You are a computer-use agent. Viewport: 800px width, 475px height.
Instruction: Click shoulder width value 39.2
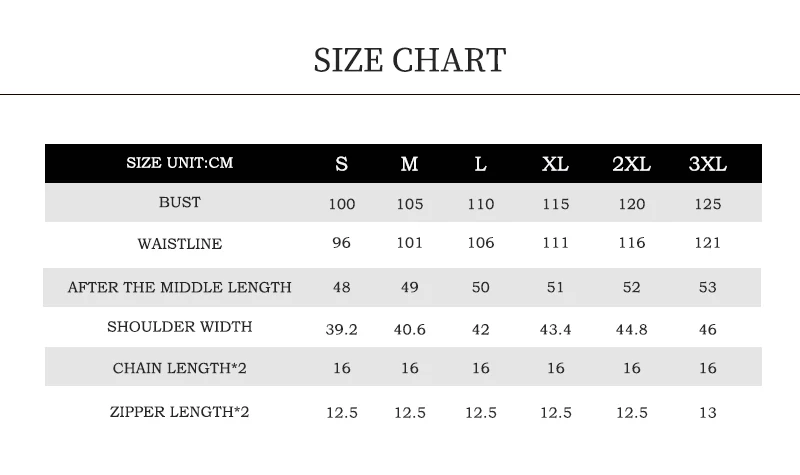[341, 330]
